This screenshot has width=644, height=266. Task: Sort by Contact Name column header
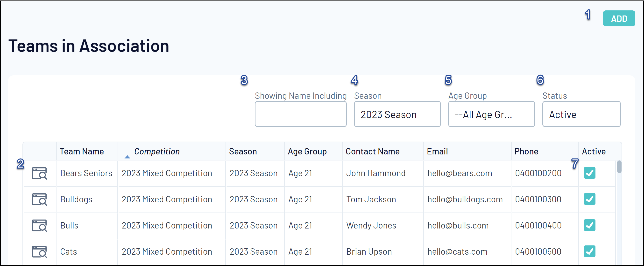point(372,152)
